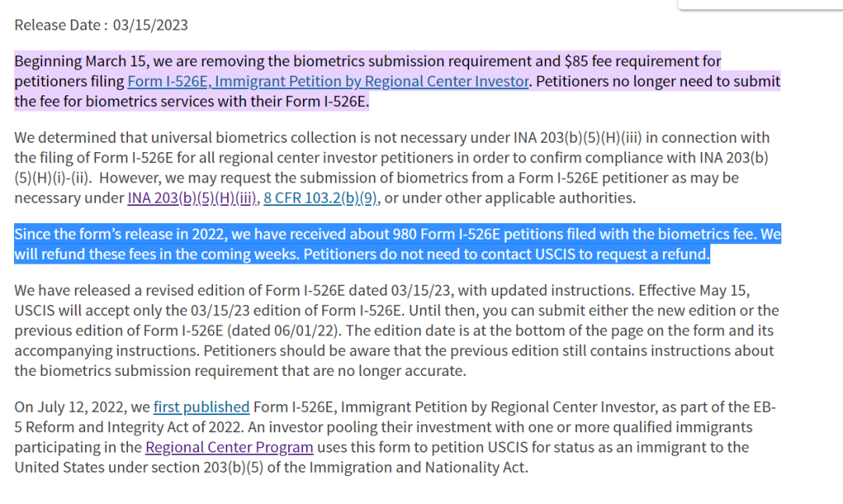Click the "Release Date :" label
The width and height of the screenshot is (843, 504).
coord(61,25)
